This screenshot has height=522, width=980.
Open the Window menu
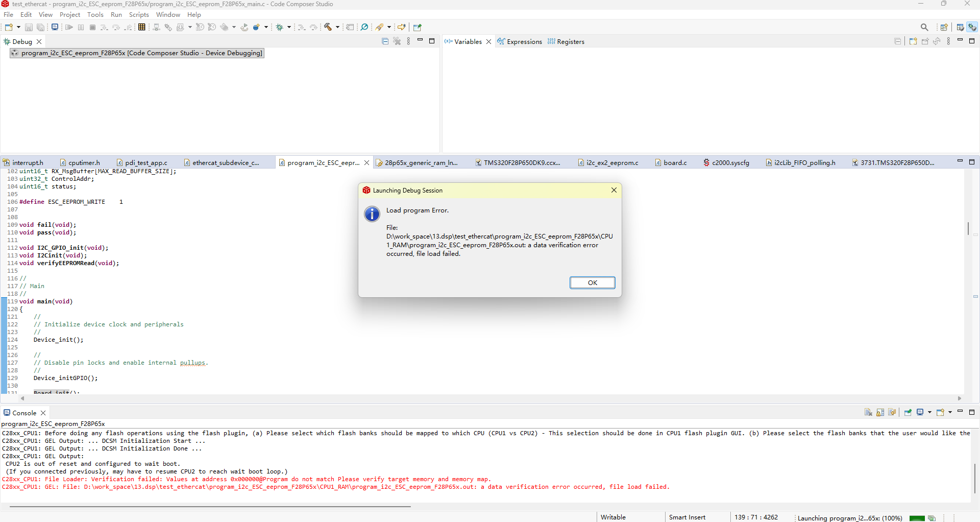(x=168, y=15)
